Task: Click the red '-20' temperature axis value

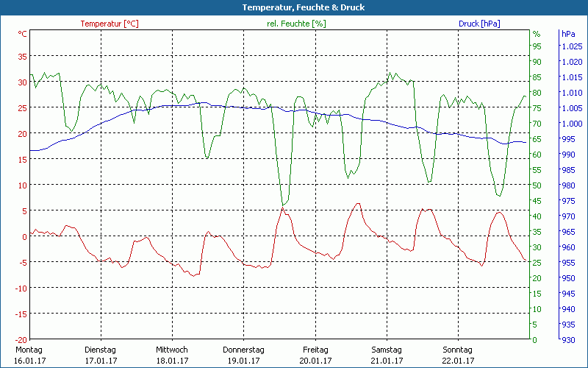Action: pos(21,339)
